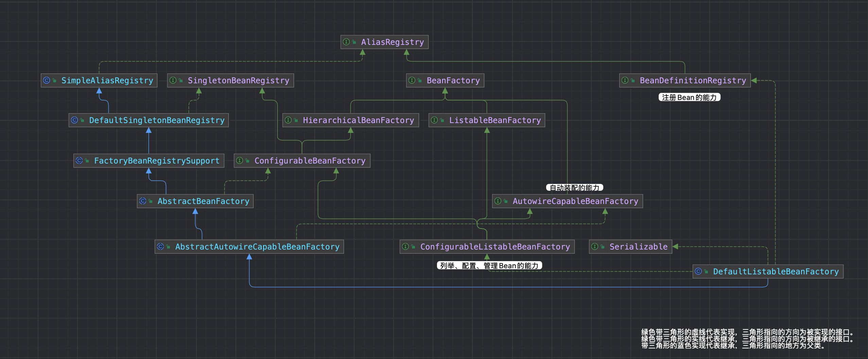Screen dimensions: 868x359
Task: Click the lock marker next to DefaultListableBeanFactory
Action: point(706,271)
